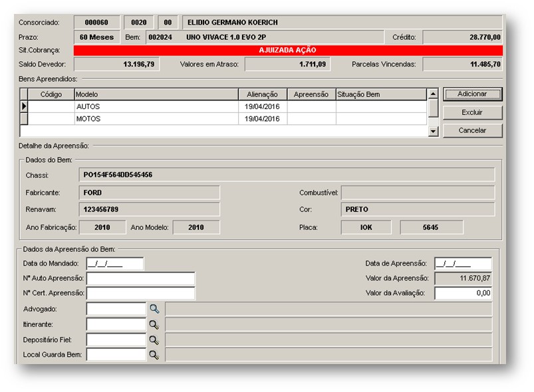Click the Bem field UNO VIVACE 1.0 EVO 2P

point(265,37)
